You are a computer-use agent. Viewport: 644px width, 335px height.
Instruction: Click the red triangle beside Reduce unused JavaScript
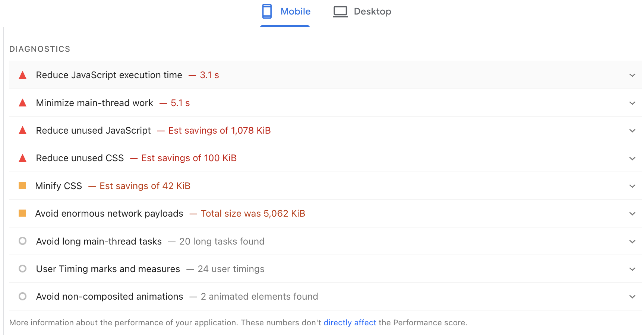[22, 130]
